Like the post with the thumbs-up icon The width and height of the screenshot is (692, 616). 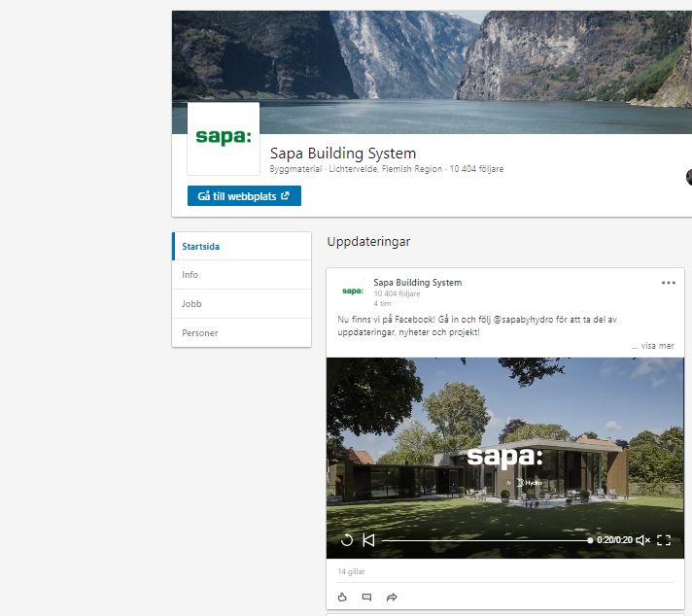click(342, 597)
